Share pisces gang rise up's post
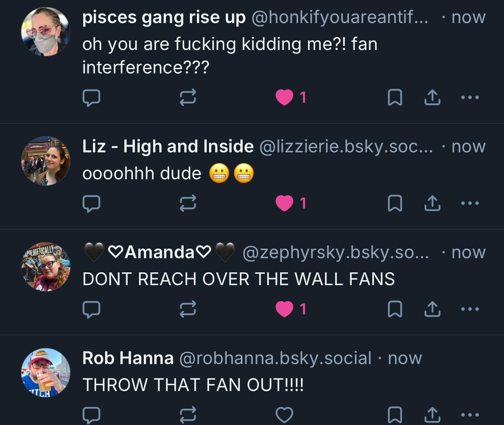504x425 pixels. click(x=432, y=98)
